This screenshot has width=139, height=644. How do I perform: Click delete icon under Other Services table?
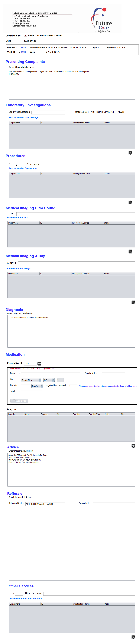point(133,637)
